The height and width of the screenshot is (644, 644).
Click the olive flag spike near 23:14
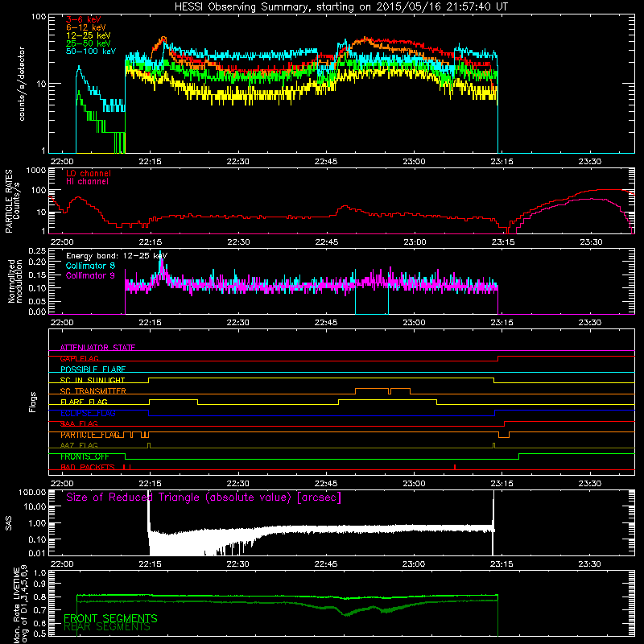click(493, 445)
